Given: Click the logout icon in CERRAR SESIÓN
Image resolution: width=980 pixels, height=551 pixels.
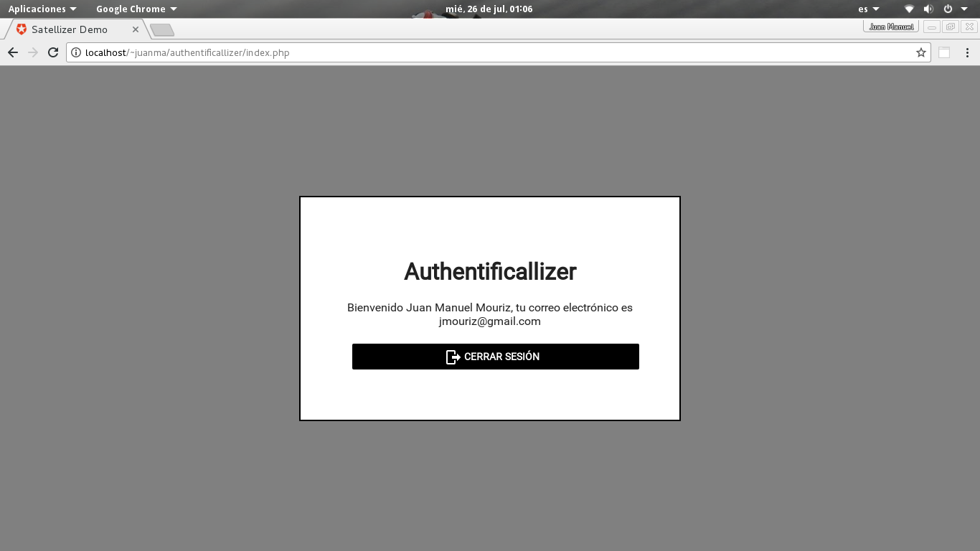Looking at the screenshot, I should [x=453, y=357].
